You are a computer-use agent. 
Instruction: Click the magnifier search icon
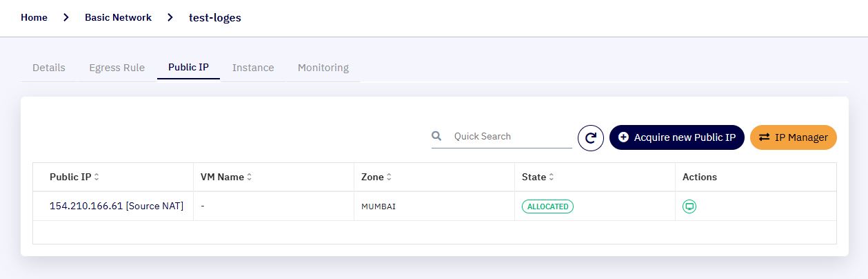tap(436, 136)
